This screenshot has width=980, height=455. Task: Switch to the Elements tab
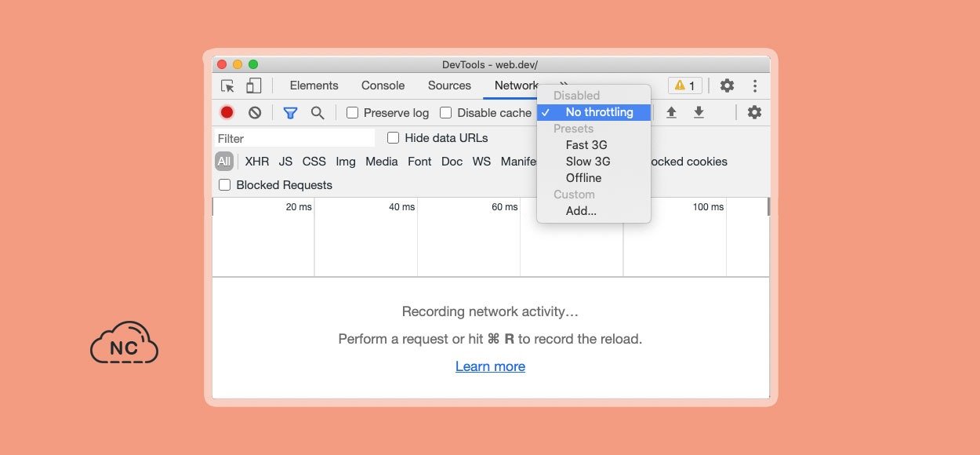pos(314,86)
